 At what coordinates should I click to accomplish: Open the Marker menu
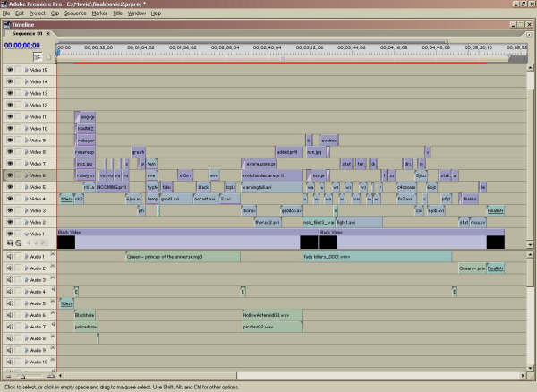tap(99, 13)
